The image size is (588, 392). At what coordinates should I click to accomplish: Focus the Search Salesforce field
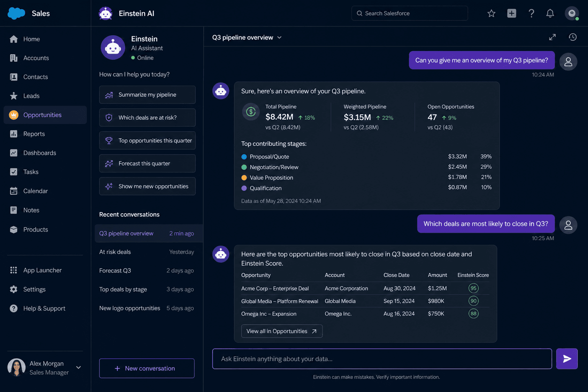(410, 13)
